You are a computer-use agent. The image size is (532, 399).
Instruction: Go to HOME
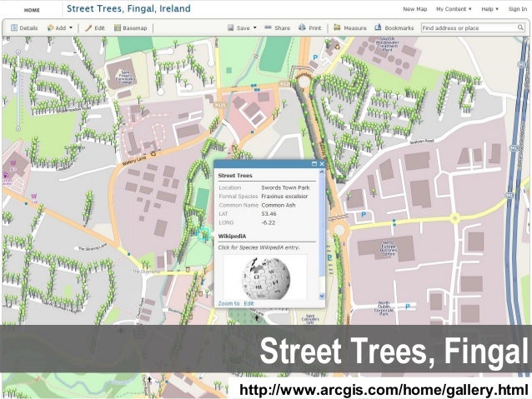coord(32,10)
